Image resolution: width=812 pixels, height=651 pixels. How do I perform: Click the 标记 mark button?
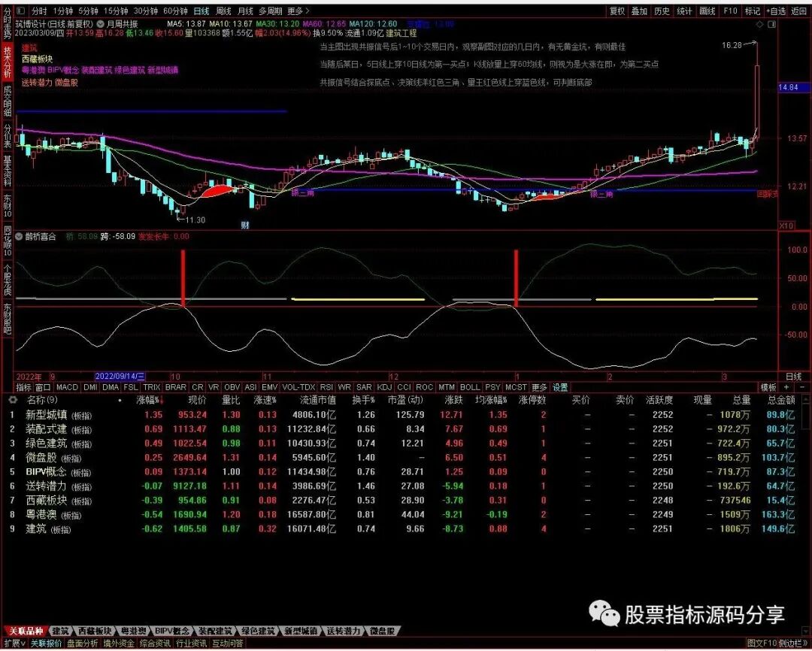pos(752,11)
